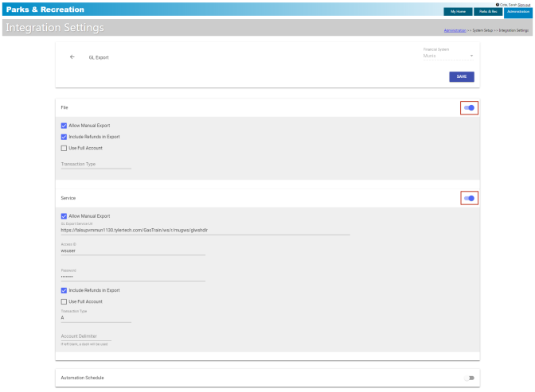Uncheck Include Refunds in Export under File

tap(64, 137)
